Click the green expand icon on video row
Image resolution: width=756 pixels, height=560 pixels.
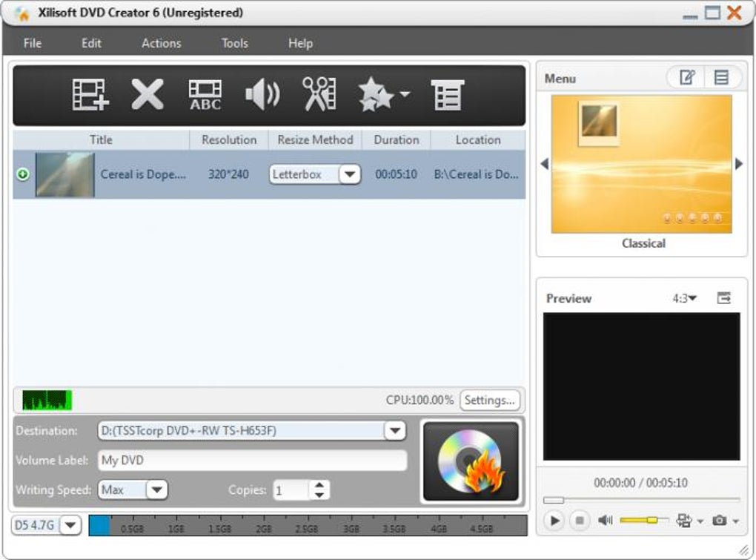pos(23,174)
